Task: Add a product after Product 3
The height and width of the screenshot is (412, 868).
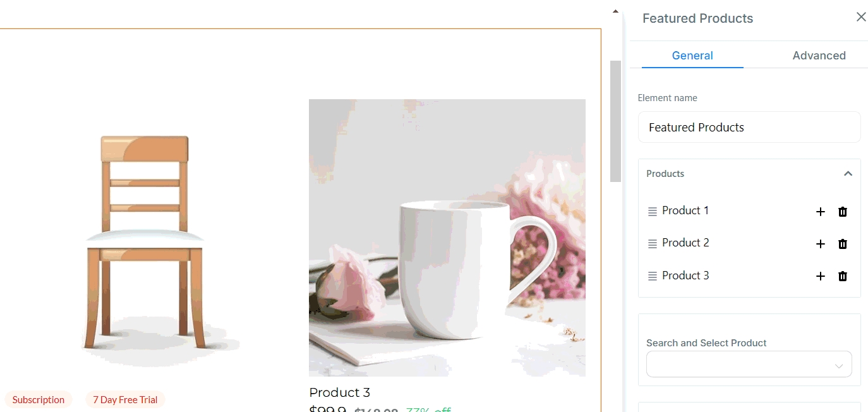Action: (821, 276)
